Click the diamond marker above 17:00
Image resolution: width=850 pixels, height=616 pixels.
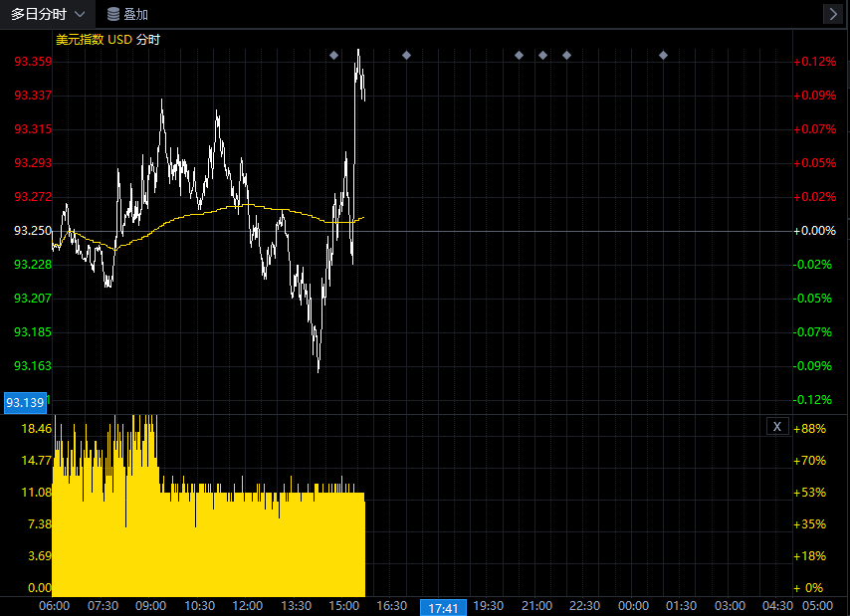(x=406, y=55)
